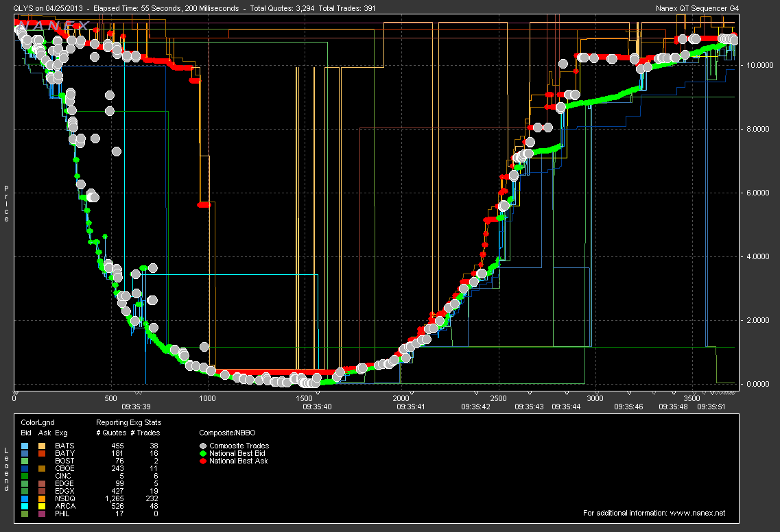Select the BATS exchange name
The height and width of the screenshot is (532, 780).
coord(64,446)
